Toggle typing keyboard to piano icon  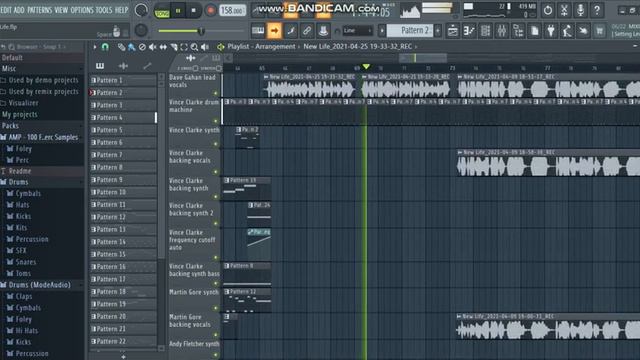click(258, 31)
